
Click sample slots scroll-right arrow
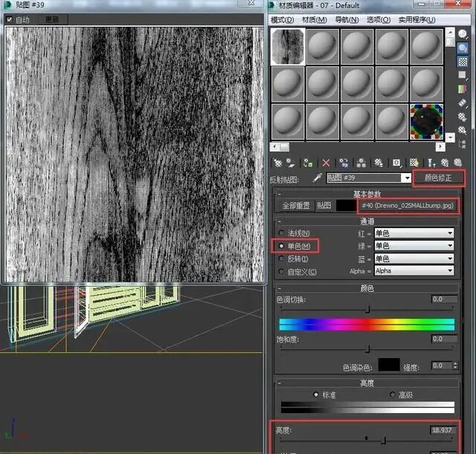pyautogui.click(x=440, y=147)
